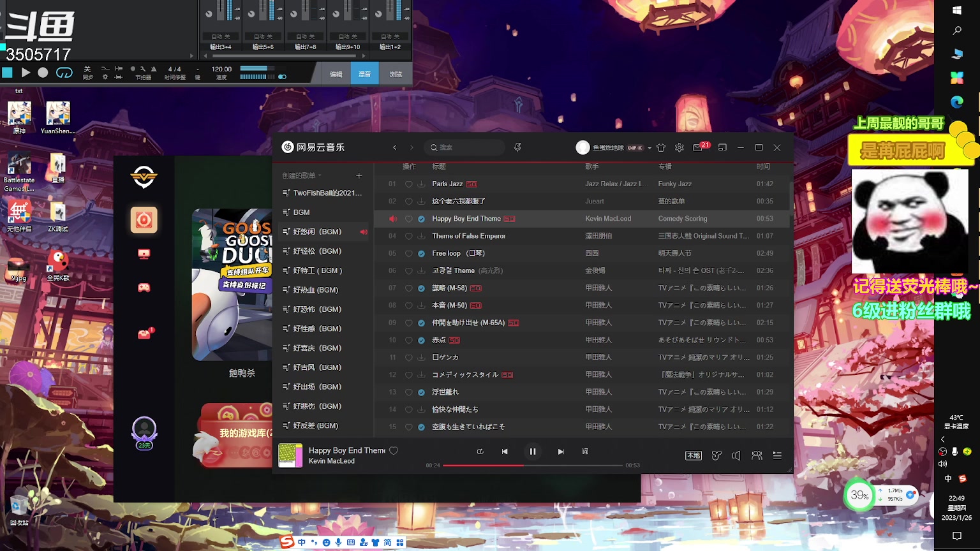Open the sound effects icon in player bar
Screen dimensions: 980x551
click(x=716, y=455)
